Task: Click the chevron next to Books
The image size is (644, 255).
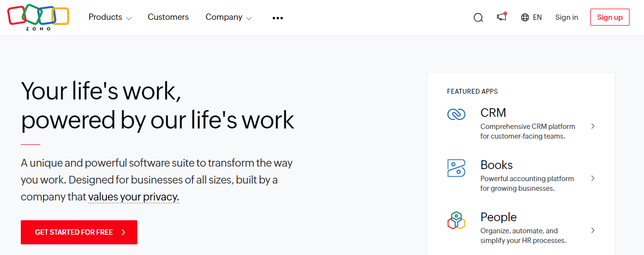Action: click(593, 178)
